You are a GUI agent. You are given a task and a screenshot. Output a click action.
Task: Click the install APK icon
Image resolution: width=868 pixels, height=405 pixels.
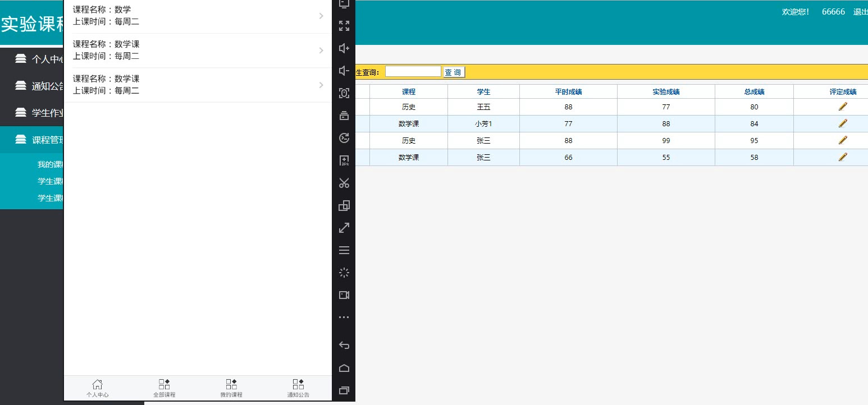344,160
